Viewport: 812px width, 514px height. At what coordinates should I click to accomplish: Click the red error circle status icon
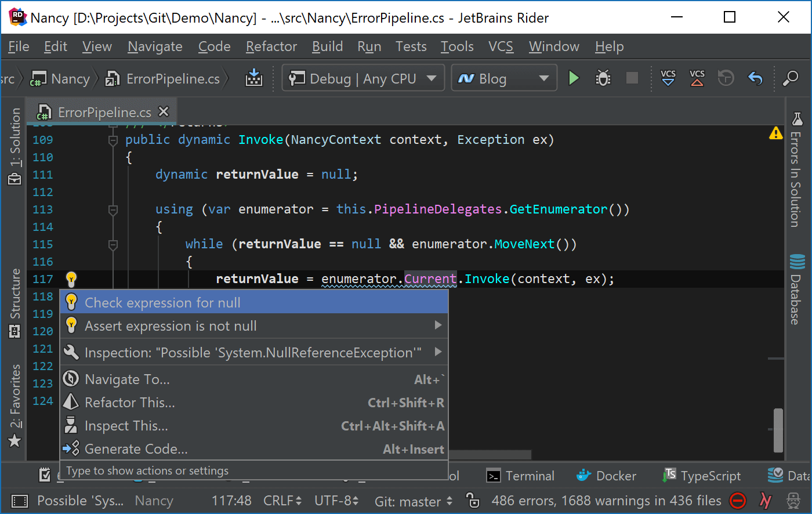pos(738,501)
